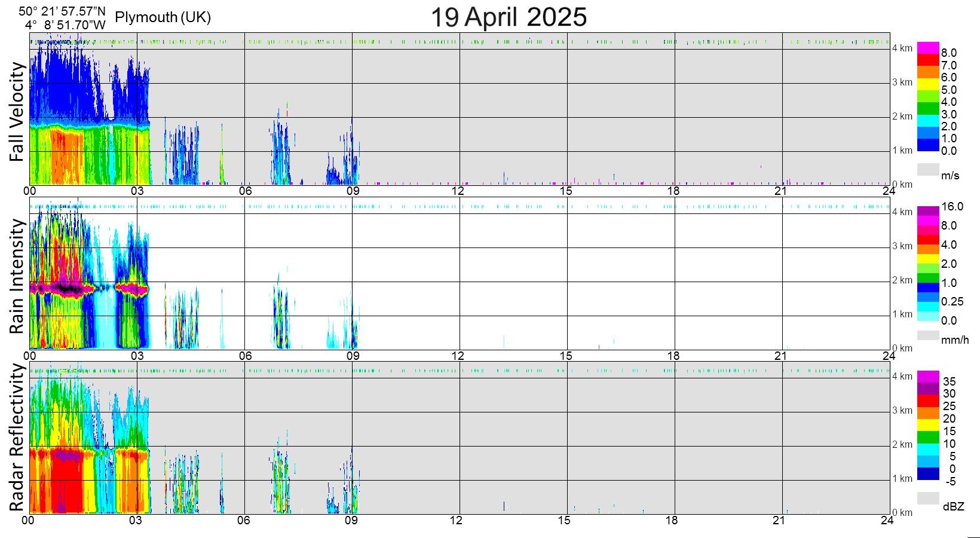Click the 24 hour tick under Radar Reflectivity
The image size is (980, 538).
(887, 520)
